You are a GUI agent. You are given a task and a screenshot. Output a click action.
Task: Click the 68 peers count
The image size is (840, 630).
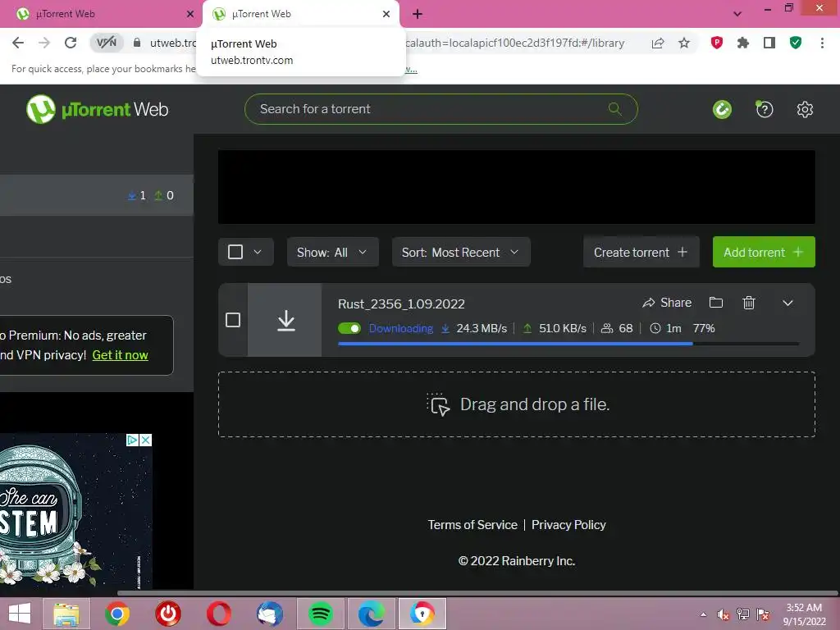pos(618,328)
